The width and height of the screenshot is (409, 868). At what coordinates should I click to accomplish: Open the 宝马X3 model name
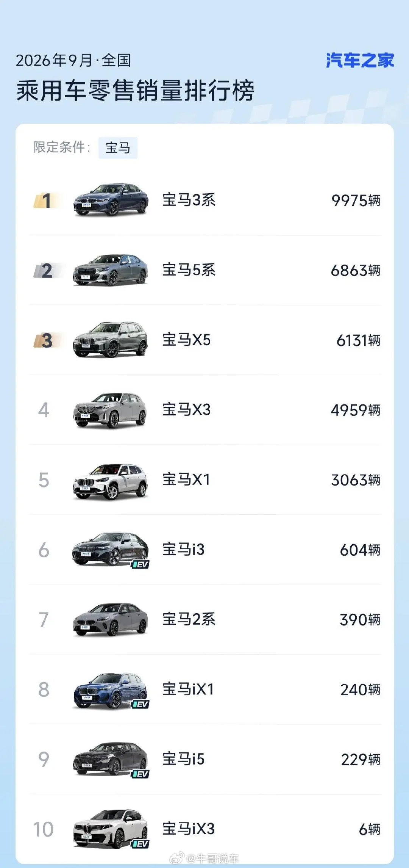tap(186, 410)
